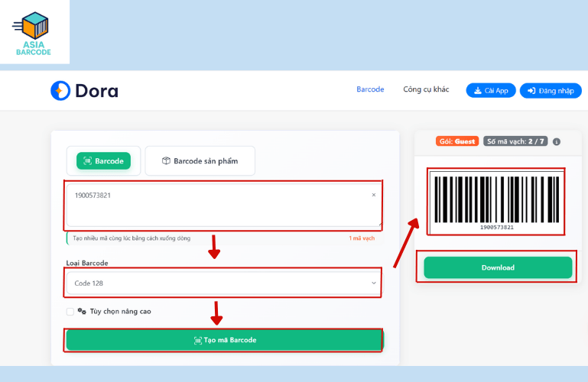Click the Số mã vạch: 2 / 7 badge
Screen dimensions: 588x382
point(515,141)
